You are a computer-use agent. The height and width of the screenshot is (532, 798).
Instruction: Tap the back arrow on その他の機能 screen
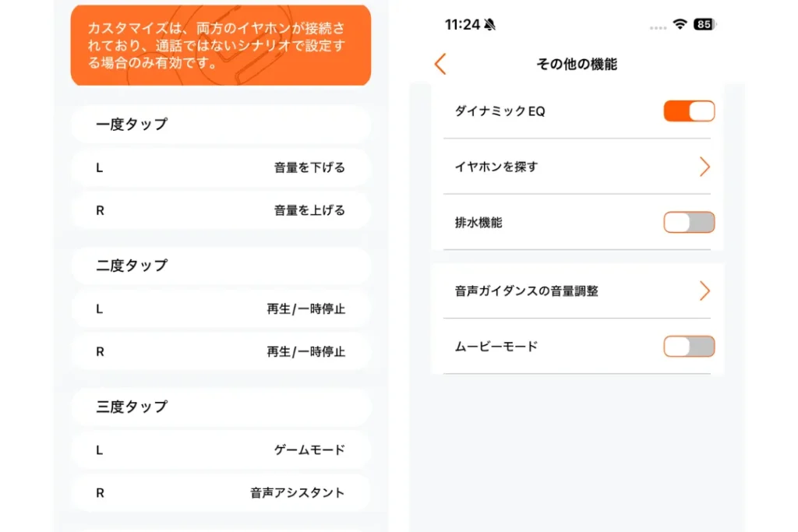[x=440, y=64]
